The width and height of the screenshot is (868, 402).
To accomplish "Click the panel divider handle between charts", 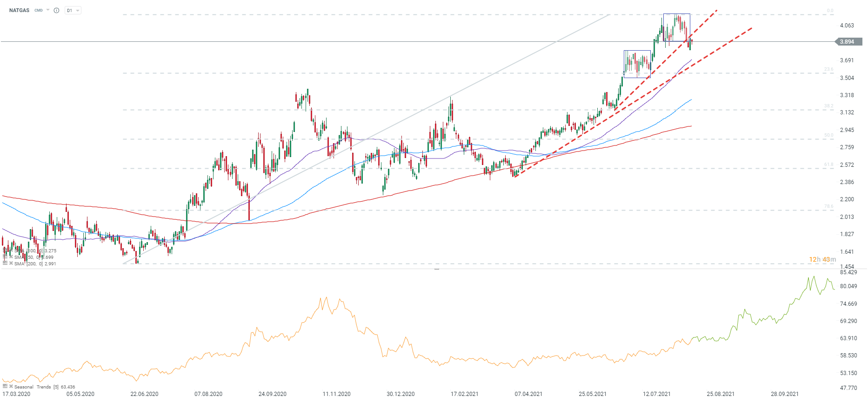I will [437, 269].
